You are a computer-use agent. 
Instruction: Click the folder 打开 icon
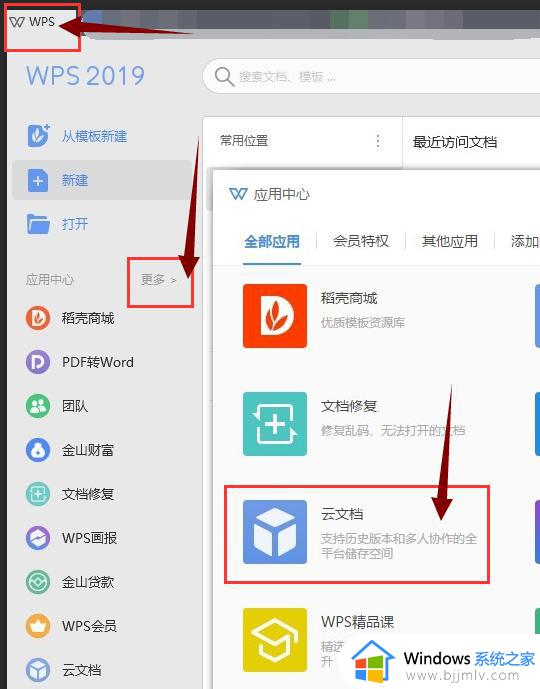38,224
